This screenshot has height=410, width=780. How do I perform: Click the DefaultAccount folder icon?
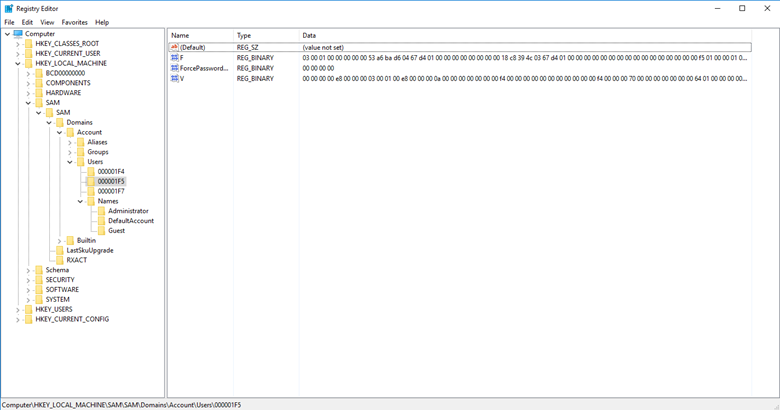click(101, 221)
